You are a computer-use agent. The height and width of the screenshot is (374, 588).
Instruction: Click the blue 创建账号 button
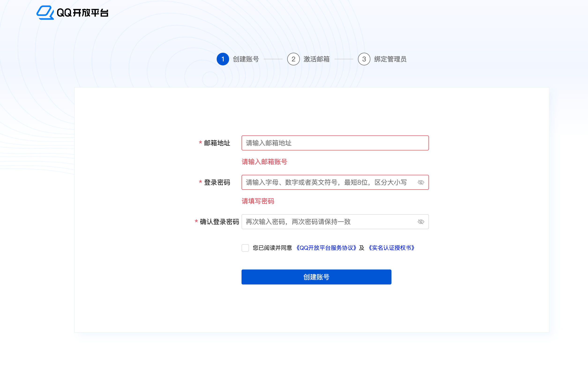point(316,277)
